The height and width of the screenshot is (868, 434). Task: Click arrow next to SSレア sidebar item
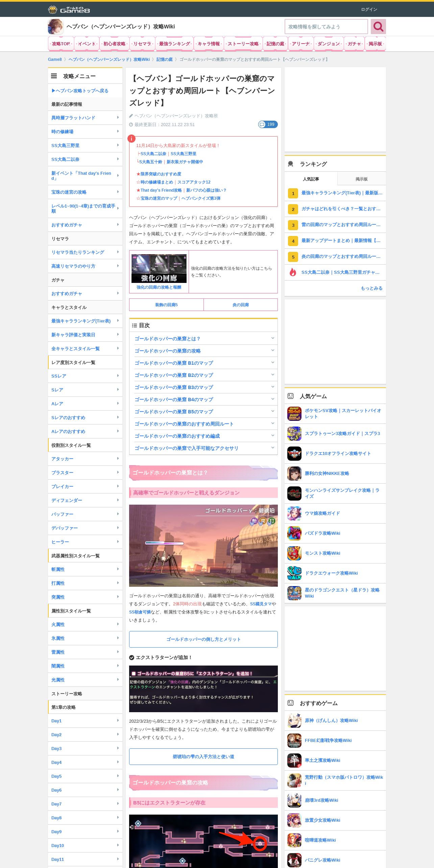118,376
